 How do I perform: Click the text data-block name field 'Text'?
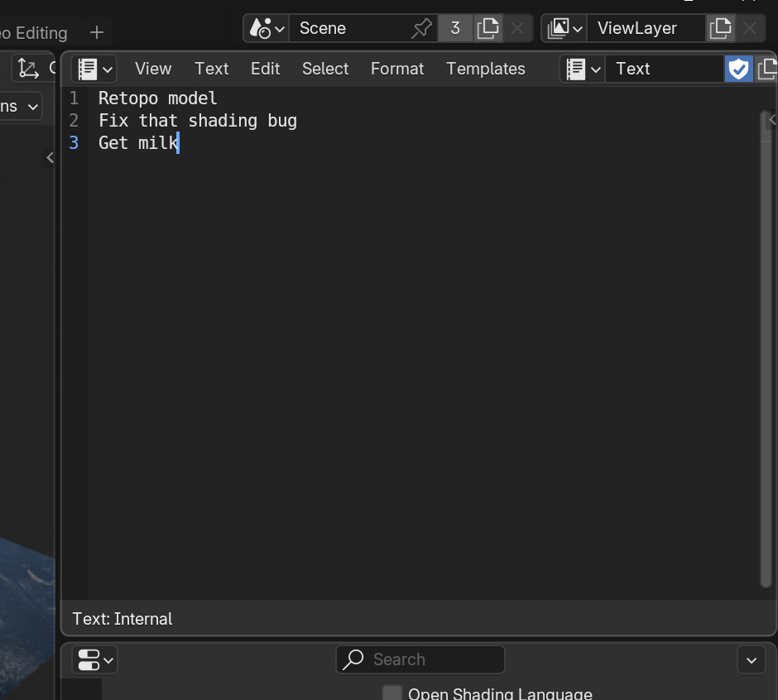pos(665,69)
